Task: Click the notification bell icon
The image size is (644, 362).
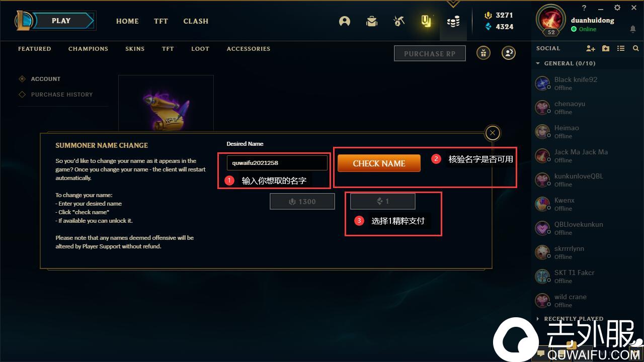Action: (633, 29)
